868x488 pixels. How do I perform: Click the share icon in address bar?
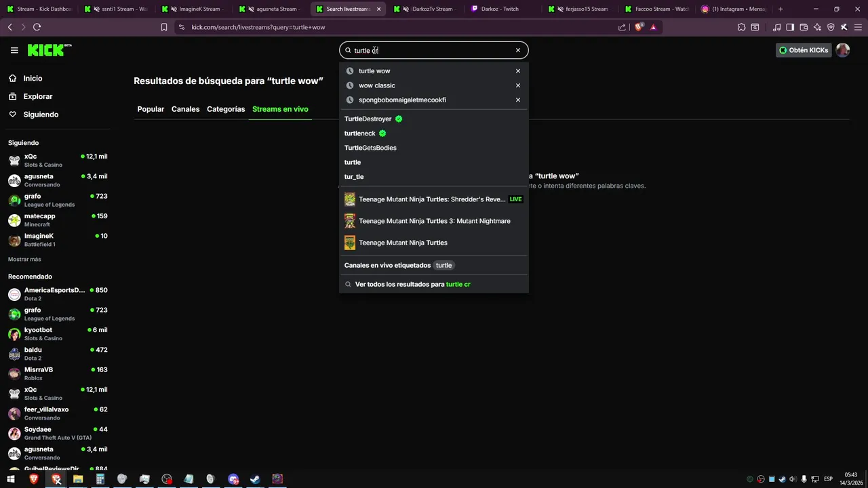point(622,27)
